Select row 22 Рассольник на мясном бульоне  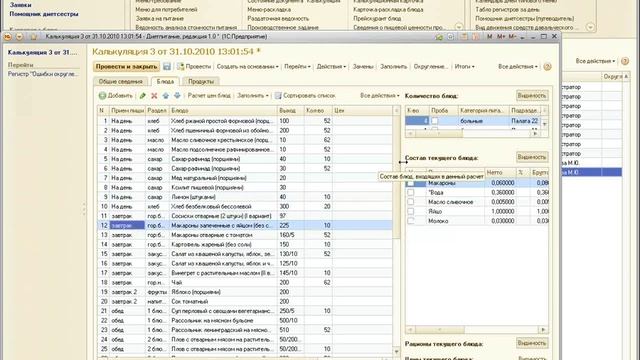tap(245, 320)
